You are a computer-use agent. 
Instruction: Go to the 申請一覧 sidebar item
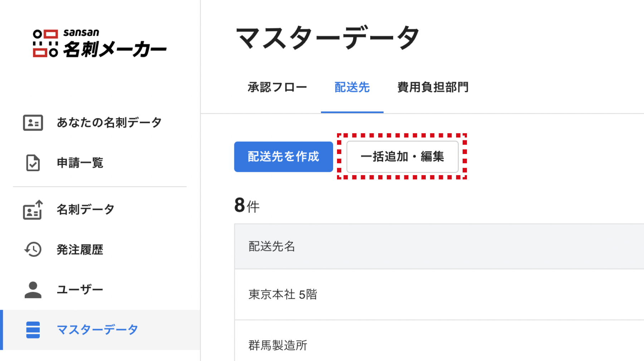[x=80, y=163]
